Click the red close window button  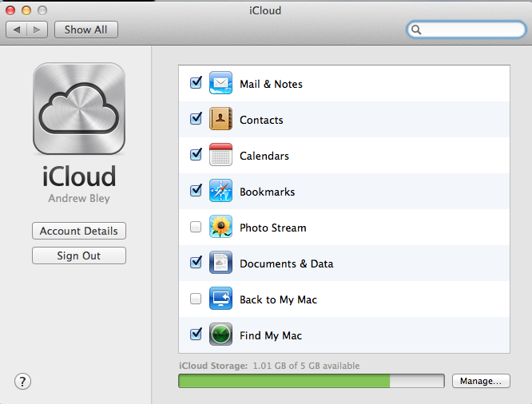pos(10,10)
